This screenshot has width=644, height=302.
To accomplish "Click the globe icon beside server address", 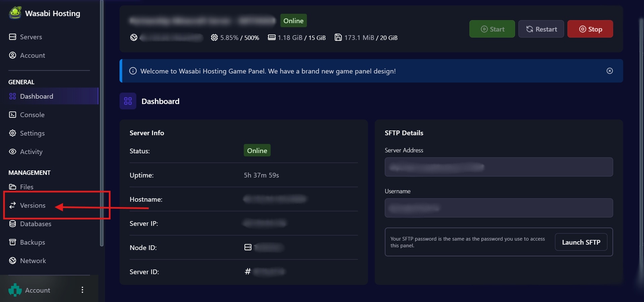I will click(134, 38).
